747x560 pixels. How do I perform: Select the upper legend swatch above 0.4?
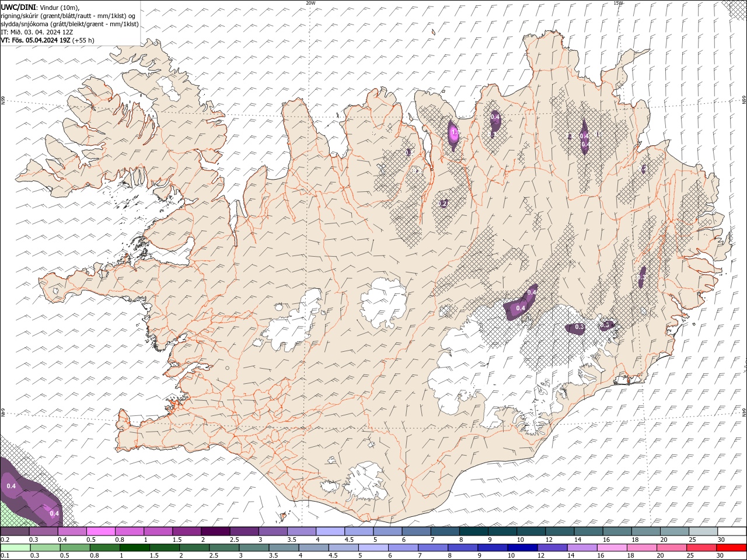tap(72, 531)
